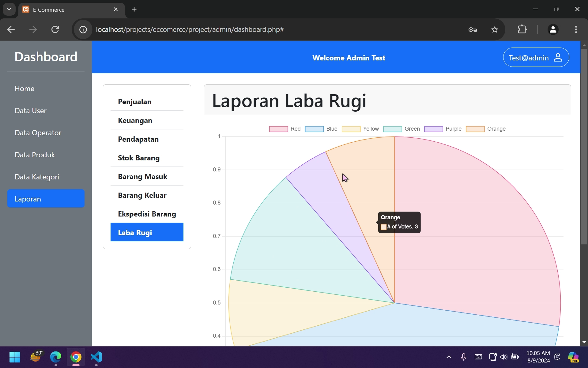Open Chrome's three-dot menu
This screenshot has height=368, width=588.
576,29
